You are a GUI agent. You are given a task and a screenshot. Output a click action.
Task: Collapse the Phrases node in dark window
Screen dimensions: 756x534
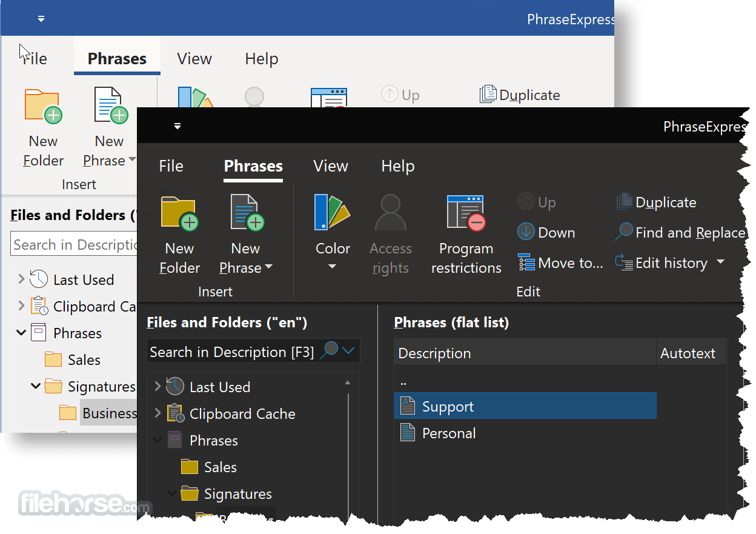(157, 440)
